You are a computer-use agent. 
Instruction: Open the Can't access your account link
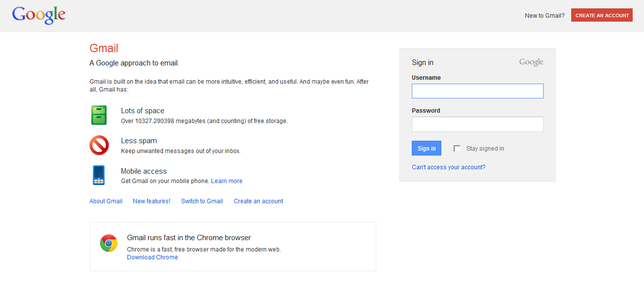tap(448, 167)
